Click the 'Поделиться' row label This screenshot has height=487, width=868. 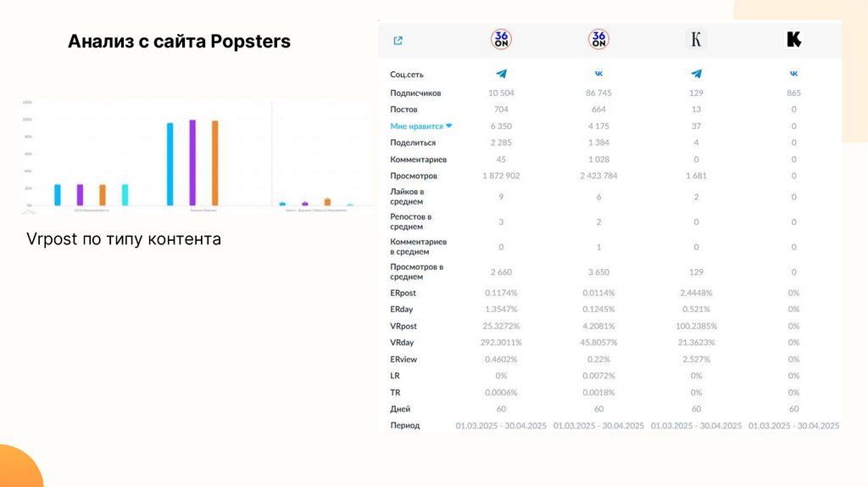(x=413, y=143)
